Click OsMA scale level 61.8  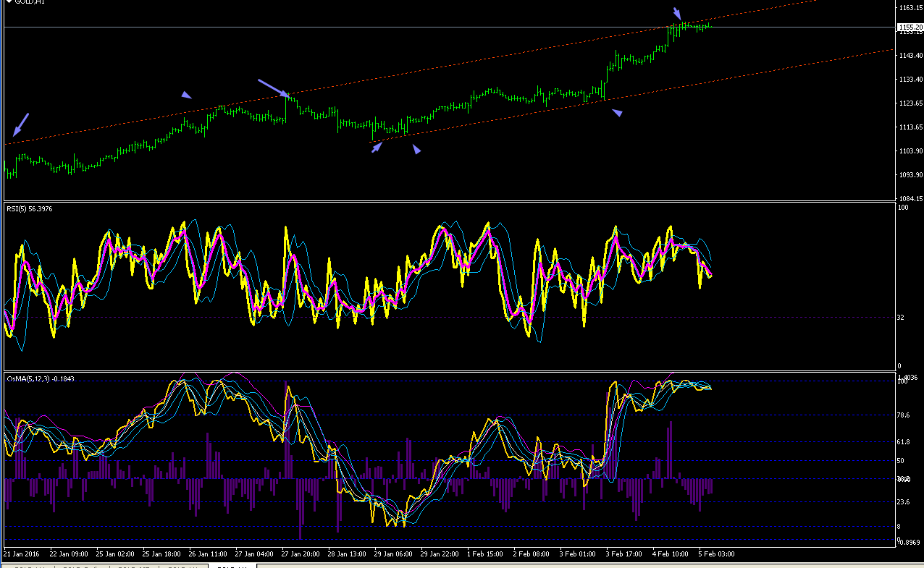coord(904,441)
